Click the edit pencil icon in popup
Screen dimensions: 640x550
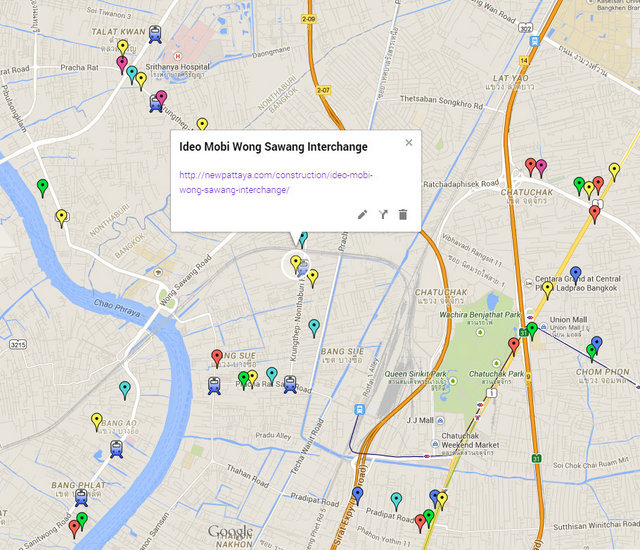tap(362, 214)
